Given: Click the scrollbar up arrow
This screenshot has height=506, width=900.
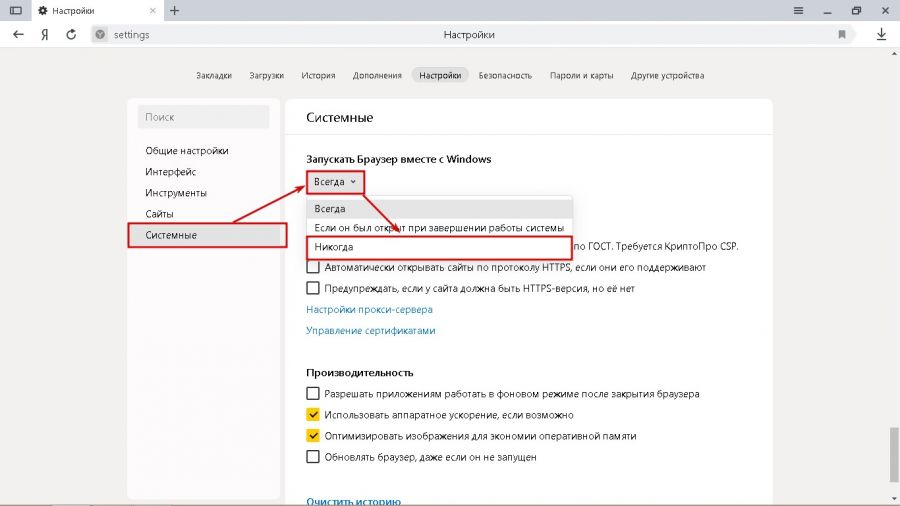Looking at the screenshot, I should [894, 53].
